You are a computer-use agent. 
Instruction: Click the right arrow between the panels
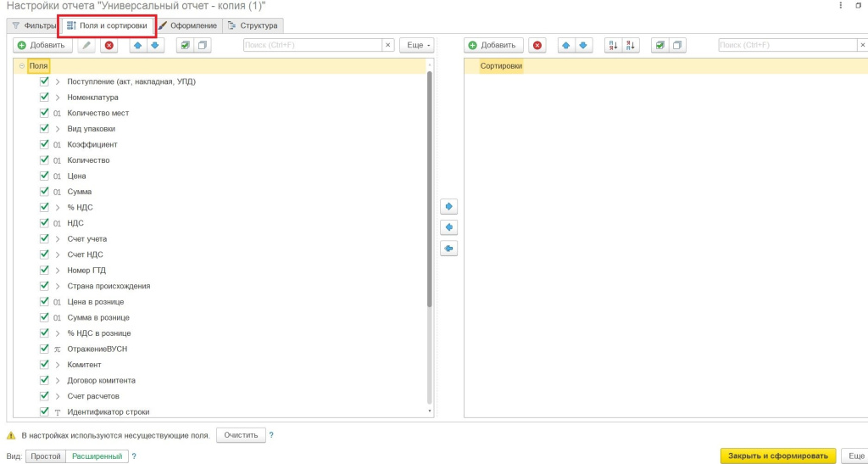coord(450,206)
